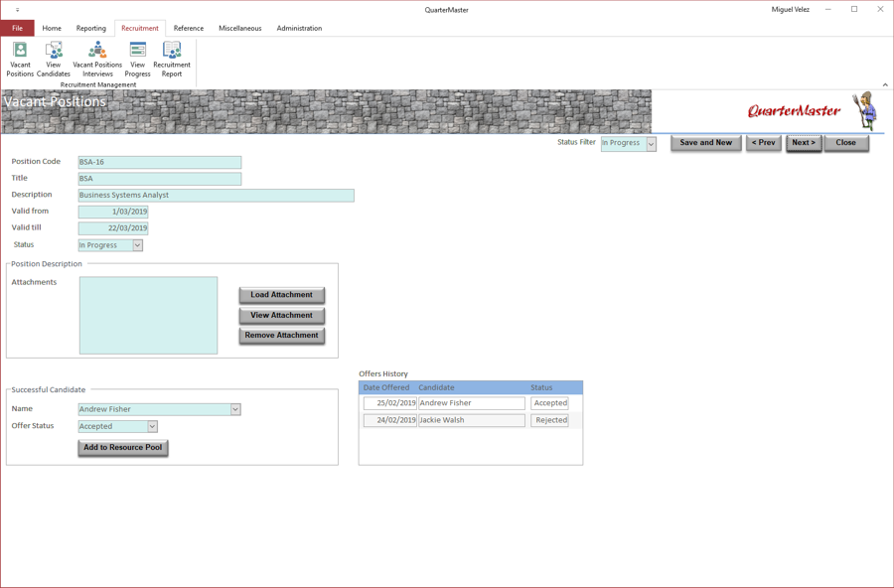This screenshot has width=894, height=588.
Task: Close the QuarterMaster window
Action: [880, 10]
